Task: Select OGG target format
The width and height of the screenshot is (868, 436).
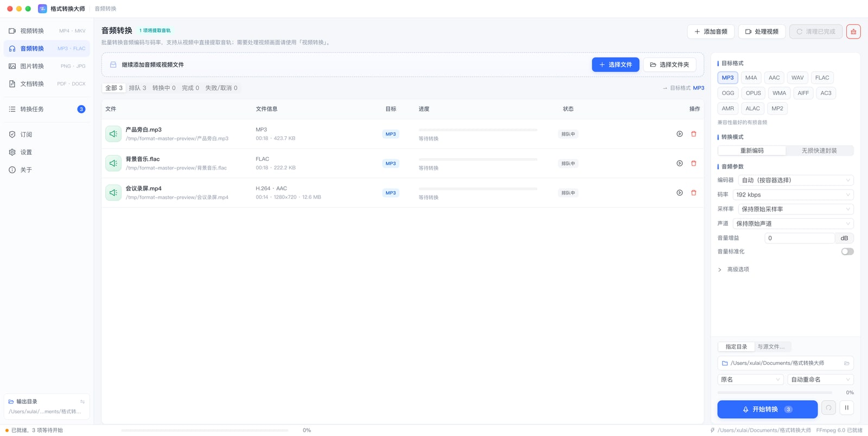Action: click(728, 93)
